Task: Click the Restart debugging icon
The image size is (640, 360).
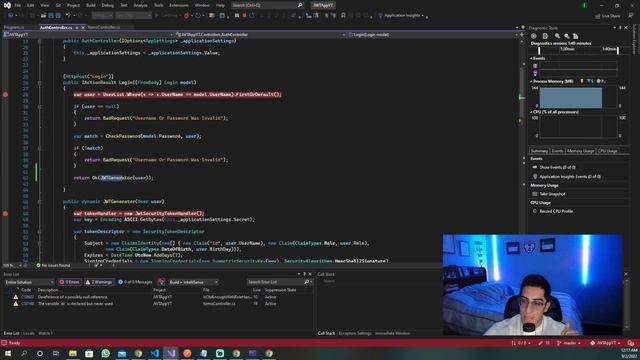Action: point(252,16)
